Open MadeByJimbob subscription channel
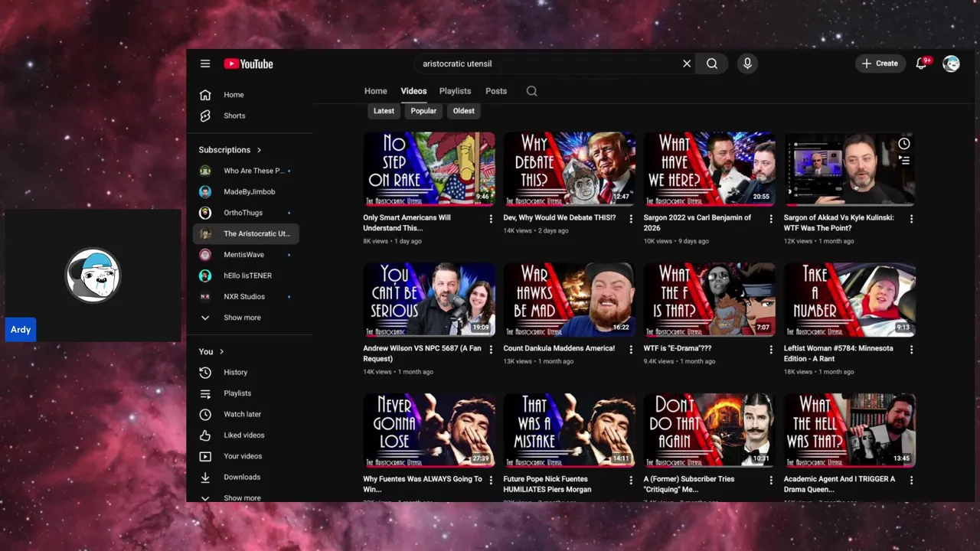Screen dimensions: 980x551 click(x=245, y=191)
